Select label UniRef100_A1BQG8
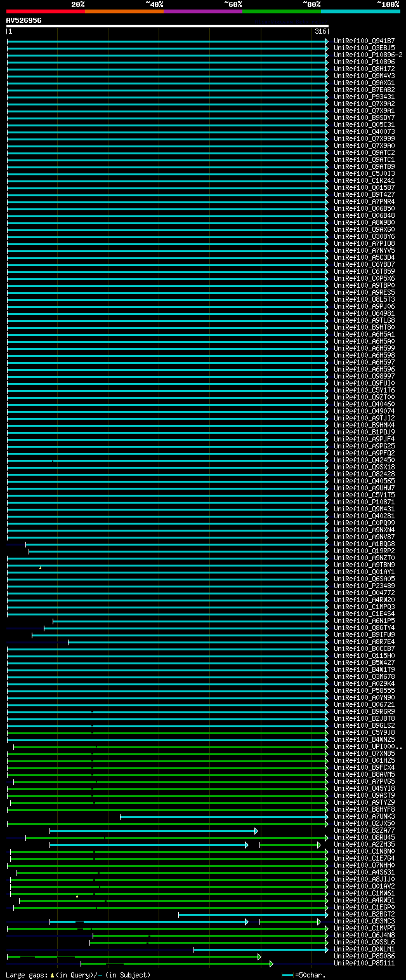The width and height of the screenshot is (406, 980). click(364, 544)
